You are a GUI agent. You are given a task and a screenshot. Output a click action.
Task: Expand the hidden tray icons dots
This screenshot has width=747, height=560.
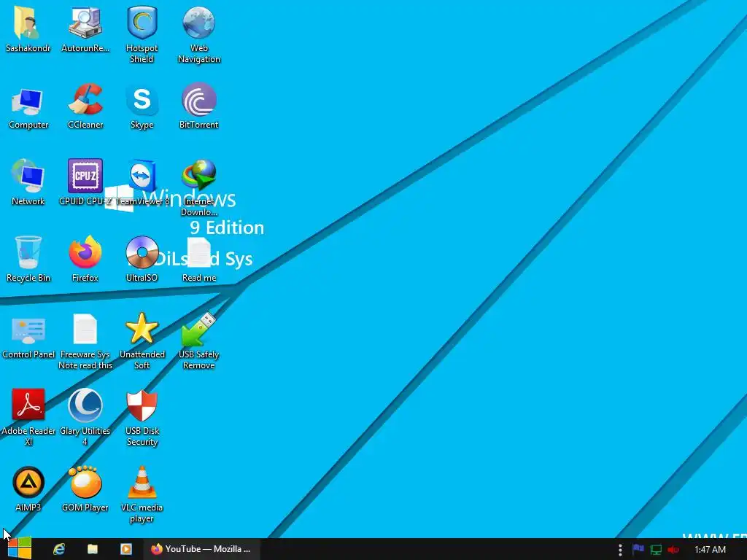point(620,550)
